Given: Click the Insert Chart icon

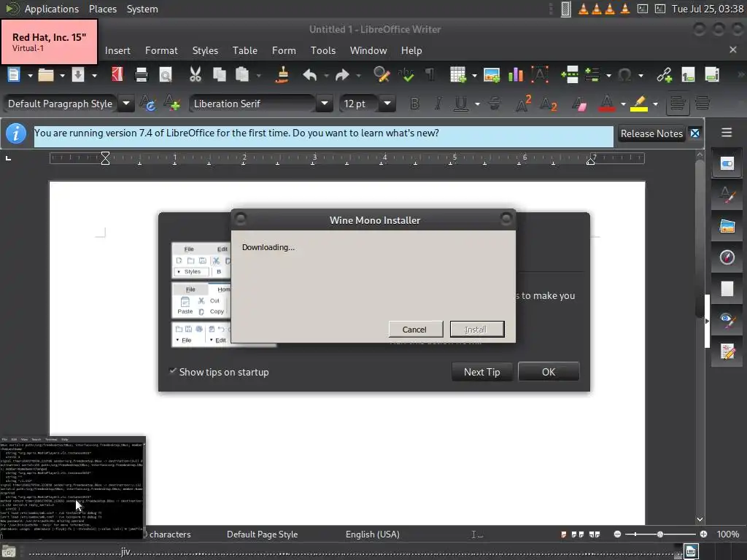Looking at the screenshot, I should 516,75.
